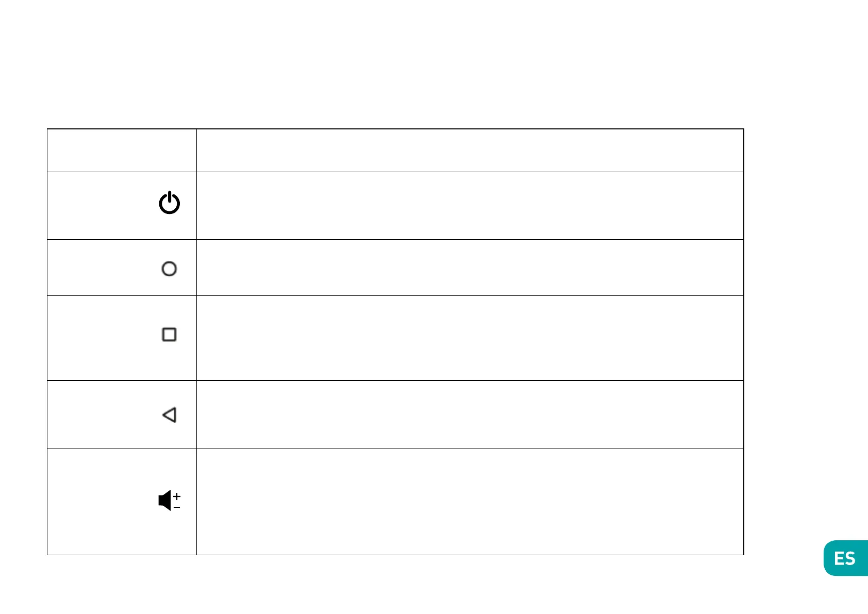The width and height of the screenshot is (868, 614).
Task: Click the plus sign beside the speaker
Action: coord(177,496)
